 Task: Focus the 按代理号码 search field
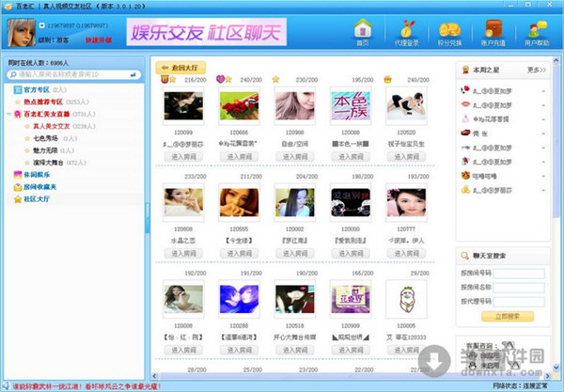tap(519, 302)
